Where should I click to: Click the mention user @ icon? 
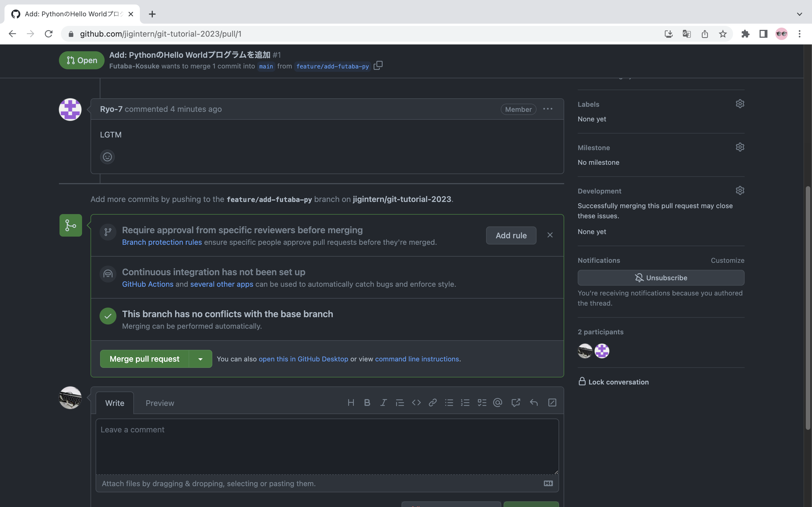[498, 403]
